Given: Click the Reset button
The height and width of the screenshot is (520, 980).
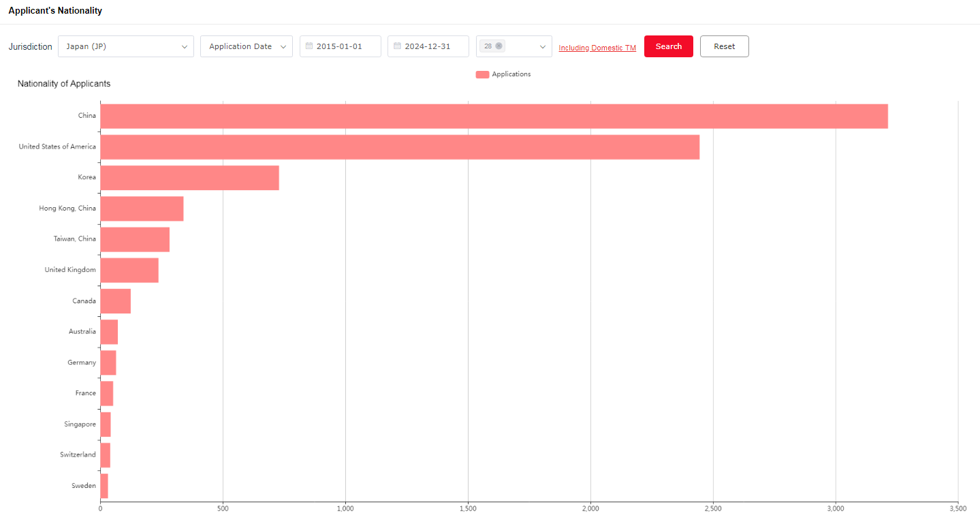Looking at the screenshot, I should [x=724, y=46].
